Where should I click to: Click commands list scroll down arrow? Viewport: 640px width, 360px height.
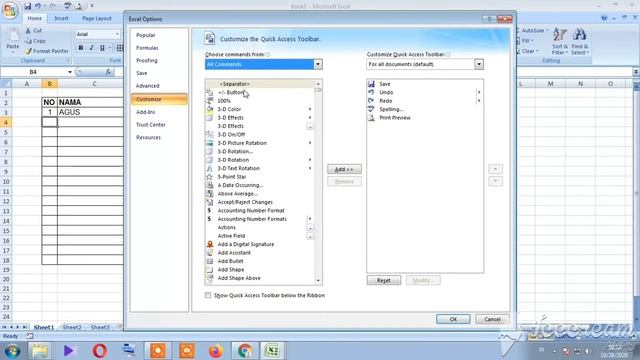pyautogui.click(x=318, y=281)
